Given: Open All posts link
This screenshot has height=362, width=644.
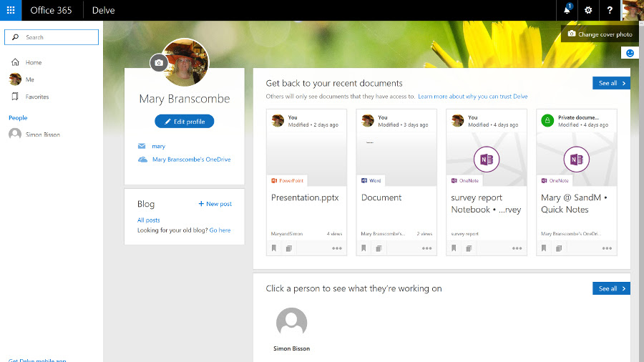Looking at the screenshot, I should [x=149, y=220].
